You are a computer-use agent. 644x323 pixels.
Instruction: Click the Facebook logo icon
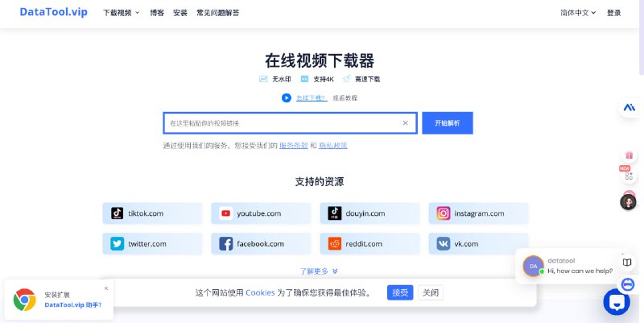point(226,243)
